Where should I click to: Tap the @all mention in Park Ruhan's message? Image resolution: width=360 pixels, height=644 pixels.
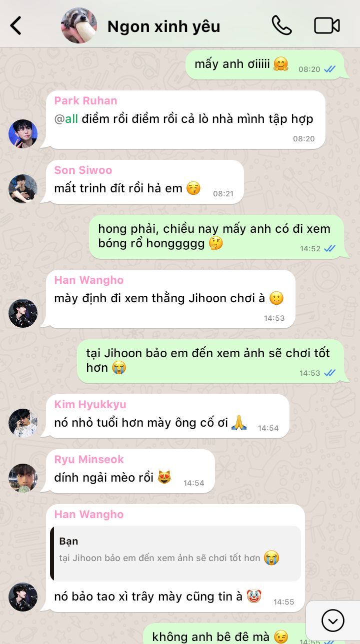pyautogui.click(x=66, y=119)
